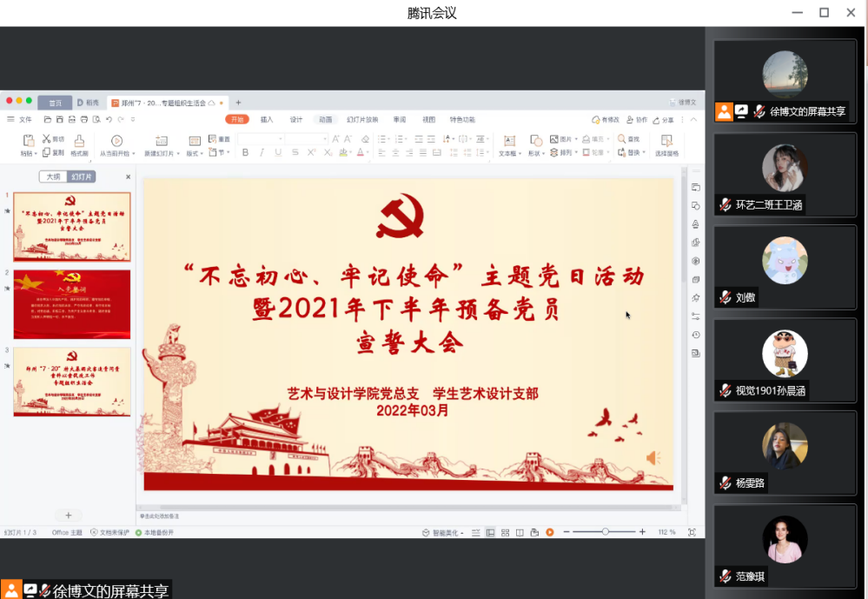Screen dimensions: 868x599
Task: Click the Collaborate (协作) button
Action: (x=637, y=120)
